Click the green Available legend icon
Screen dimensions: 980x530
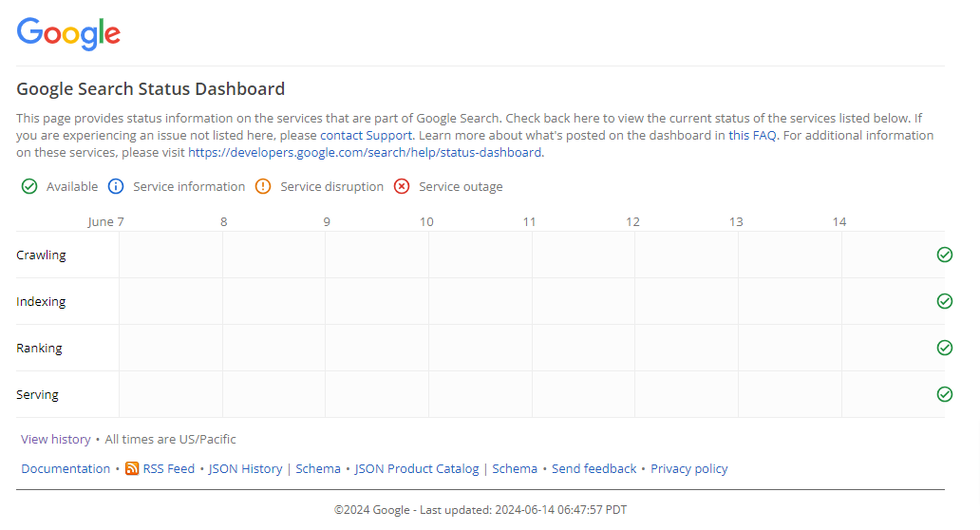(29, 186)
